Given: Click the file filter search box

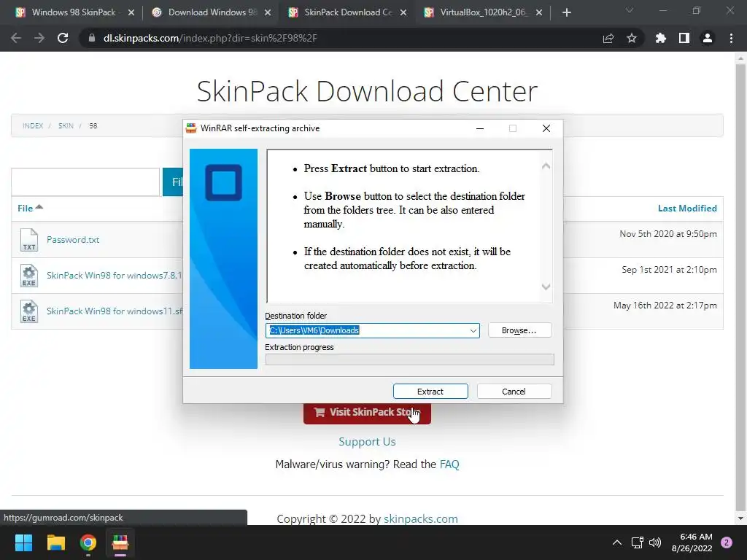Looking at the screenshot, I should [86, 182].
